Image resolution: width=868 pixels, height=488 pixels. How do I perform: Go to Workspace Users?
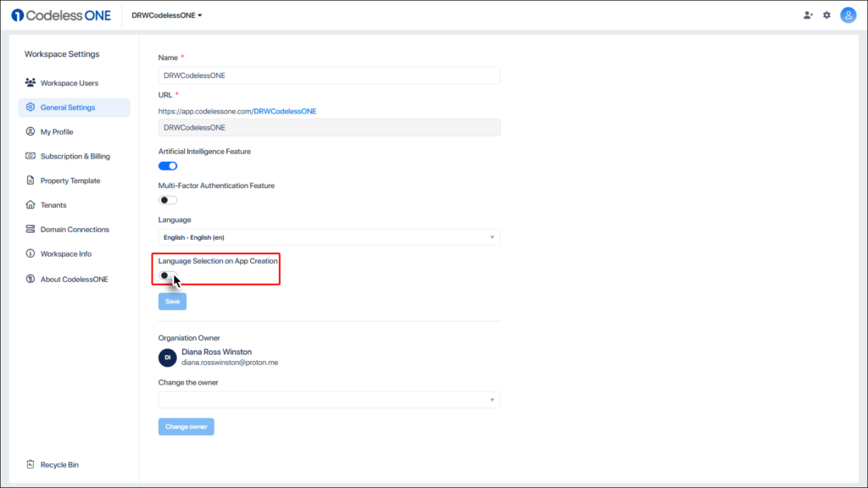[x=75, y=83]
